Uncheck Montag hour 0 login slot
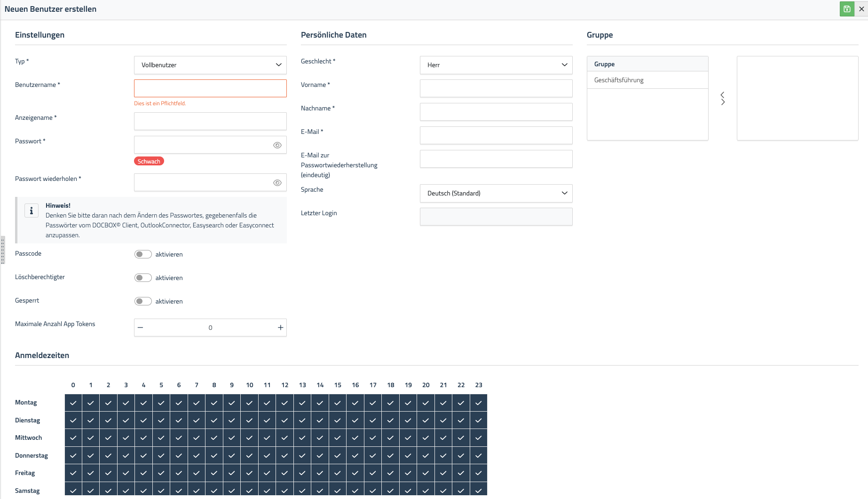868x499 pixels. (73, 403)
